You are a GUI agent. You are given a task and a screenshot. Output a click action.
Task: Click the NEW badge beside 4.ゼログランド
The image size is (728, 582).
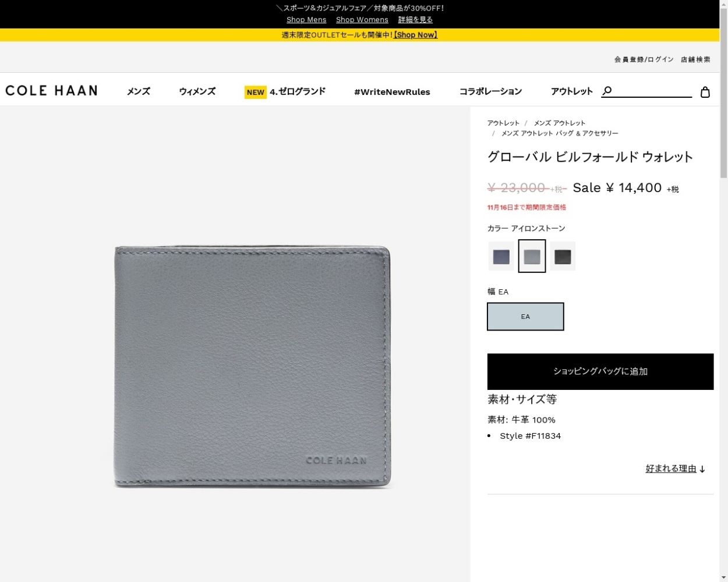(255, 92)
